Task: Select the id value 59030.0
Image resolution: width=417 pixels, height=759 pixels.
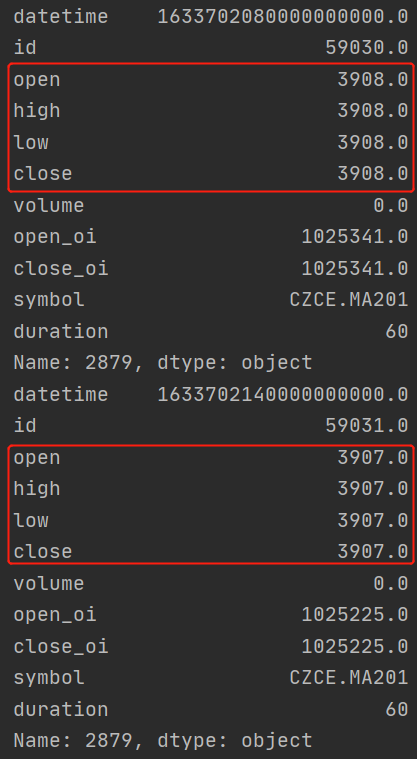Action: point(367,47)
